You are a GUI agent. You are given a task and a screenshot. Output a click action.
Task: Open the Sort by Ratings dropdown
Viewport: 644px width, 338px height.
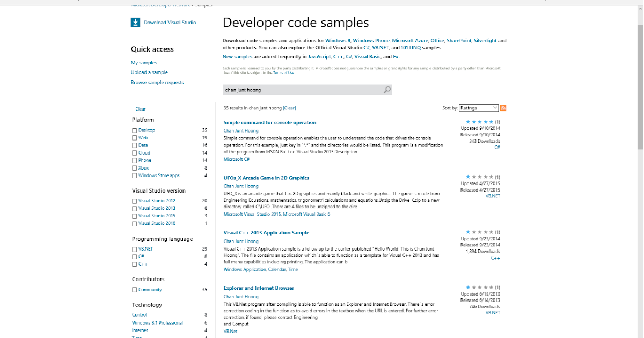(x=479, y=108)
